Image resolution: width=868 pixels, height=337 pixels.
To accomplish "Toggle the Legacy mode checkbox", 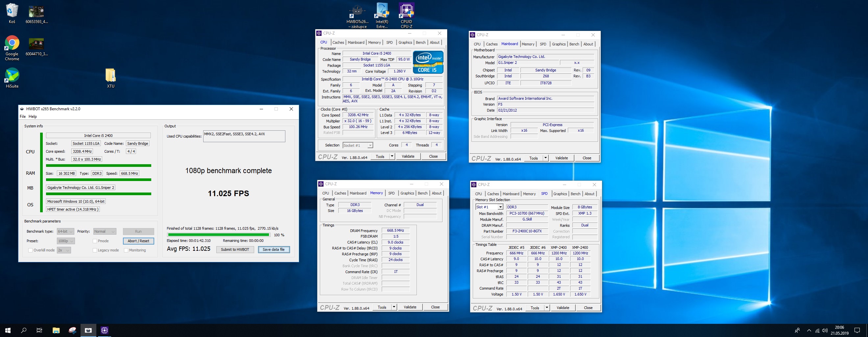I will point(95,250).
